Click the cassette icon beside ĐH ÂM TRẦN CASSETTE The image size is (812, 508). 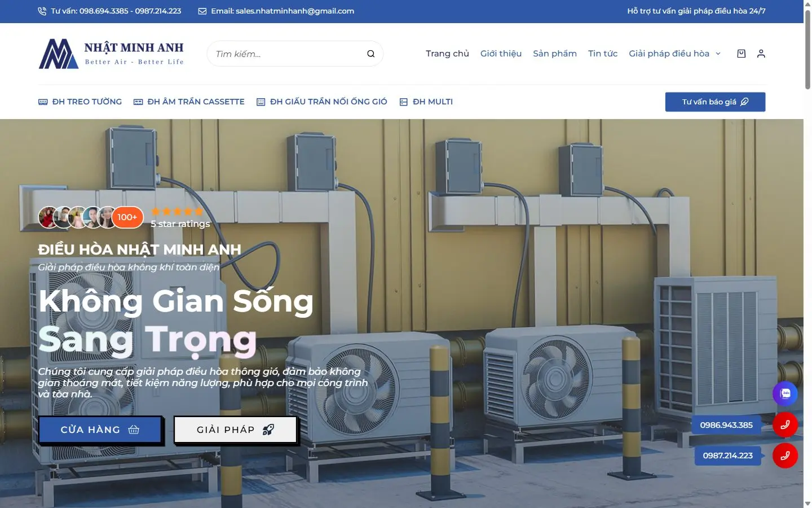[x=138, y=102]
